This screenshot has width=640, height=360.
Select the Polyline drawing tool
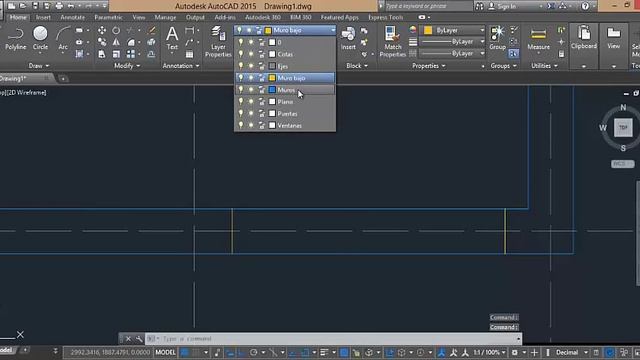16,38
